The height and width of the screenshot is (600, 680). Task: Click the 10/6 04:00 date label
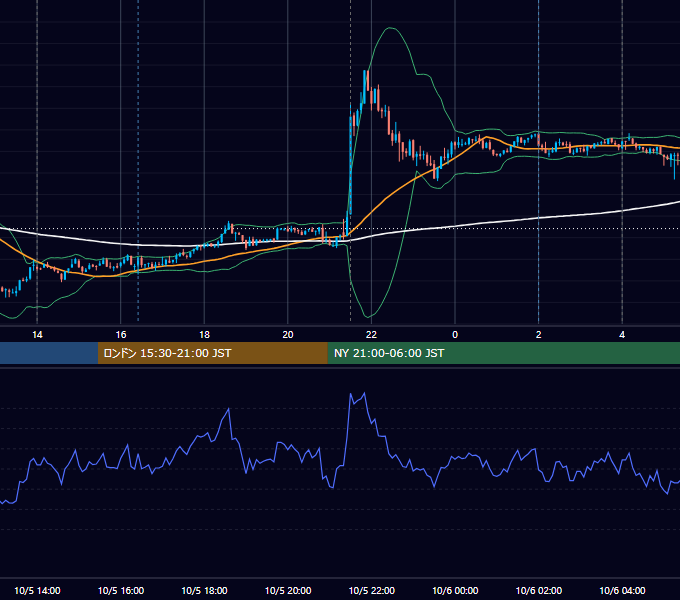[x=622, y=590]
